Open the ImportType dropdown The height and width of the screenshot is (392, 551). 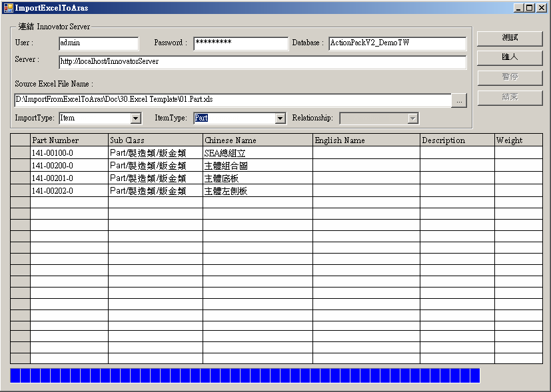pyautogui.click(x=136, y=118)
